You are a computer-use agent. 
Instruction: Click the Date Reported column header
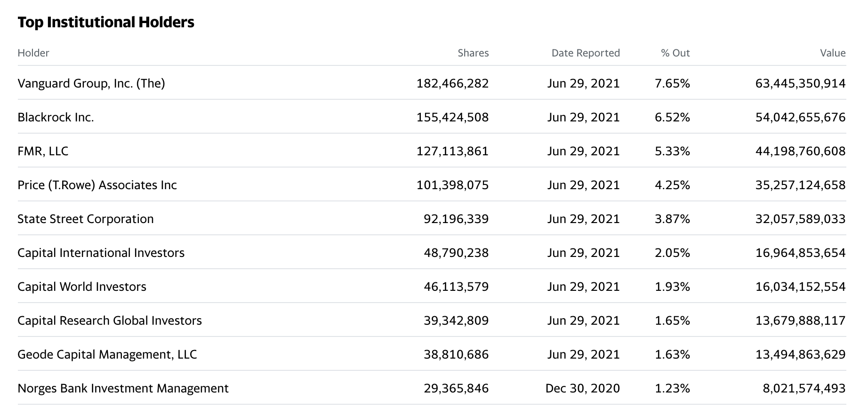(586, 53)
